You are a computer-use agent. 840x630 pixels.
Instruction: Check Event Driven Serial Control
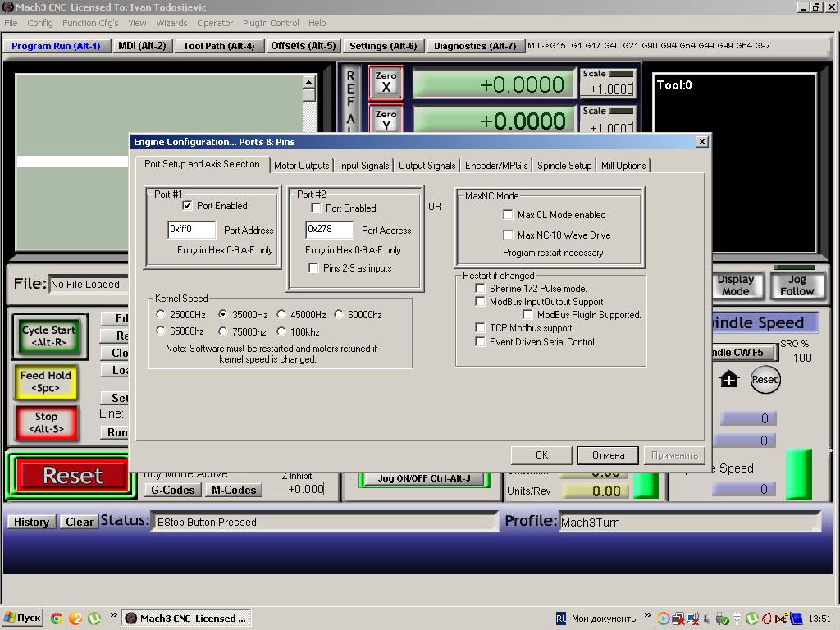coord(481,341)
